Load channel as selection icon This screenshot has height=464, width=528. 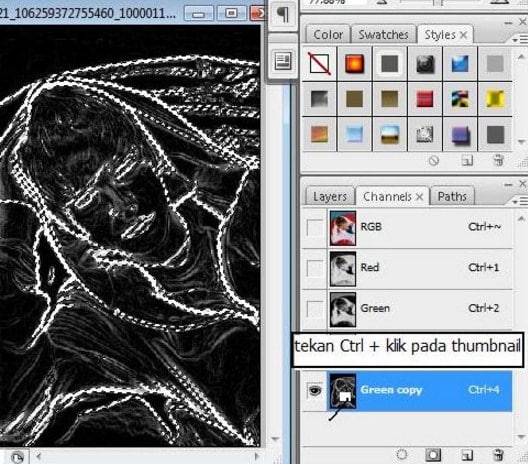(x=402, y=455)
